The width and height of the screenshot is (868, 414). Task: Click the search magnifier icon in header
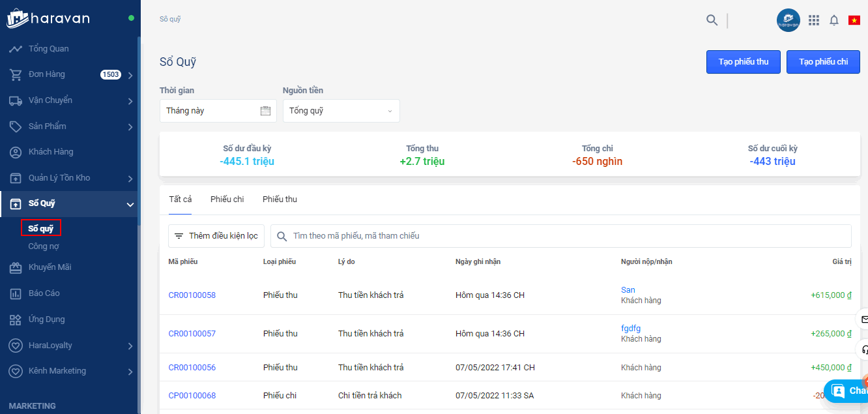click(x=712, y=20)
